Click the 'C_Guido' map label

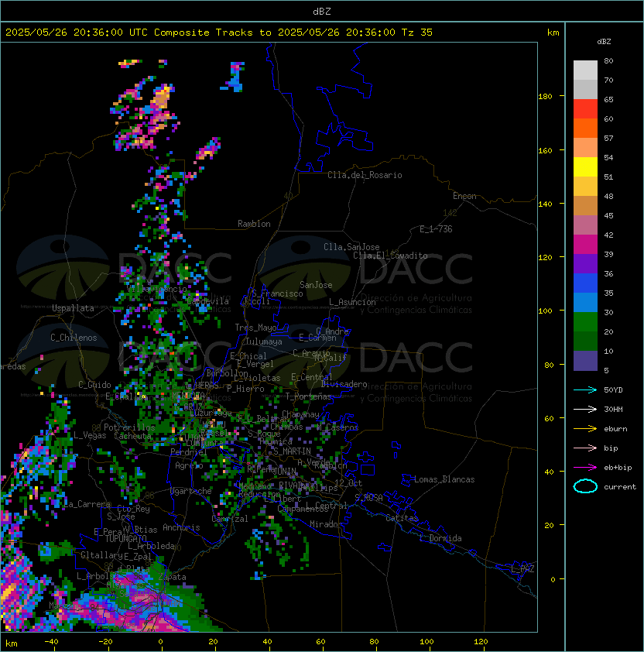click(x=94, y=385)
